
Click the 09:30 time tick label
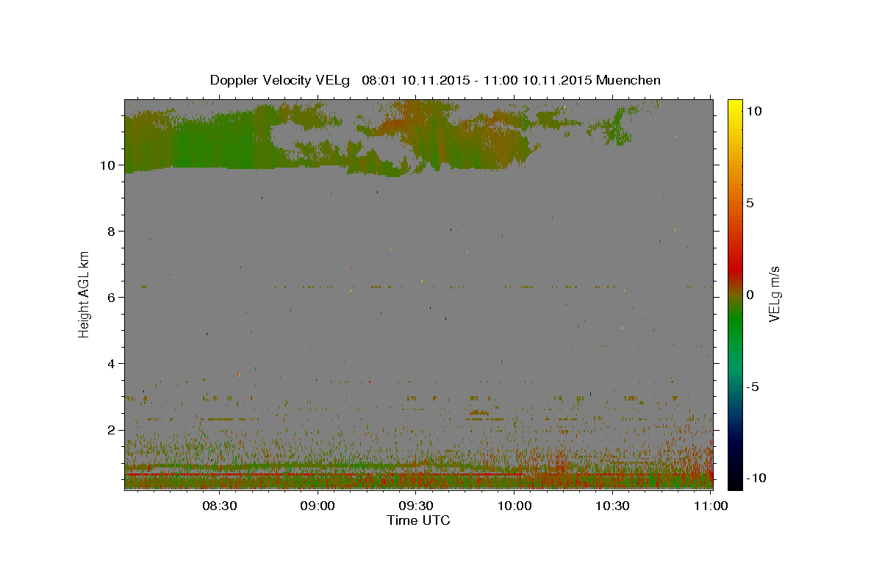pos(416,506)
